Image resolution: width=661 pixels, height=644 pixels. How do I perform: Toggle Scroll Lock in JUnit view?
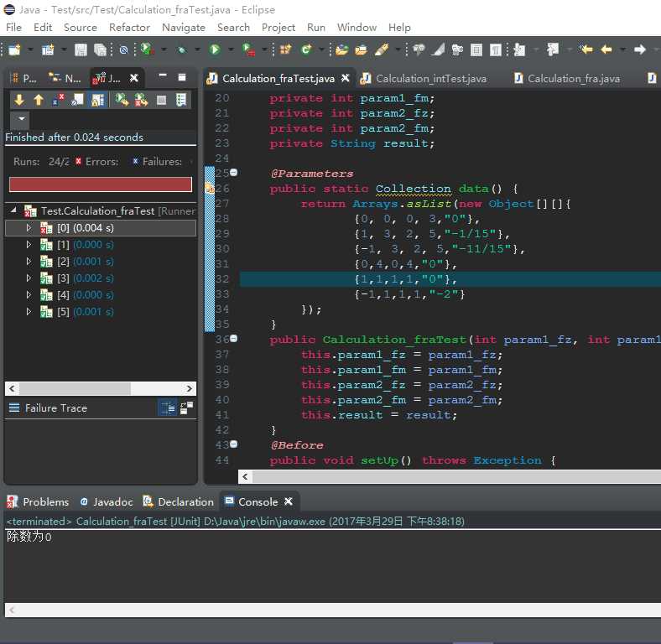coord(98,100)
